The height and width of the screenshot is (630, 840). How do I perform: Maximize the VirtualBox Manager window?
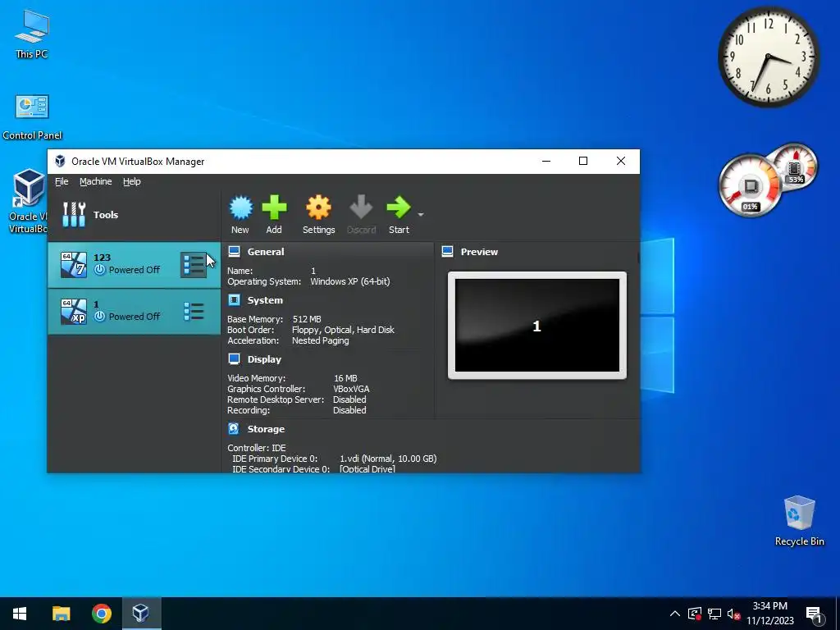pos(583,162)
